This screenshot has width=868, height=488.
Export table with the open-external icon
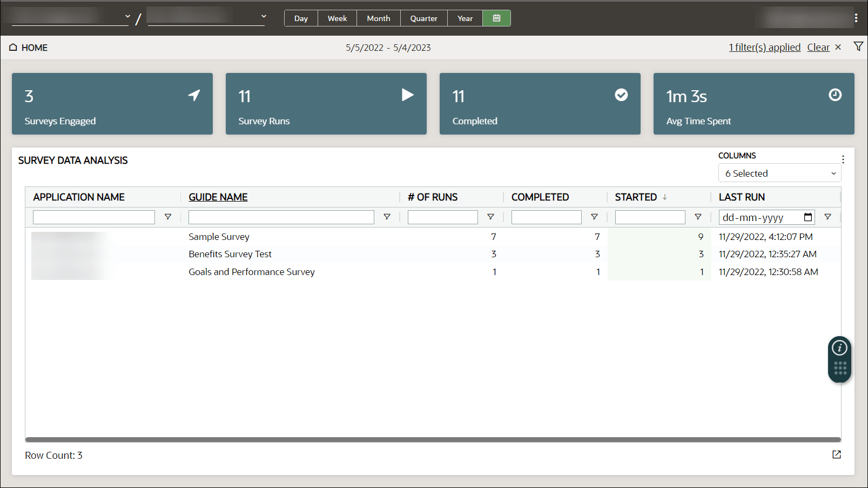[x=837, y=454]
